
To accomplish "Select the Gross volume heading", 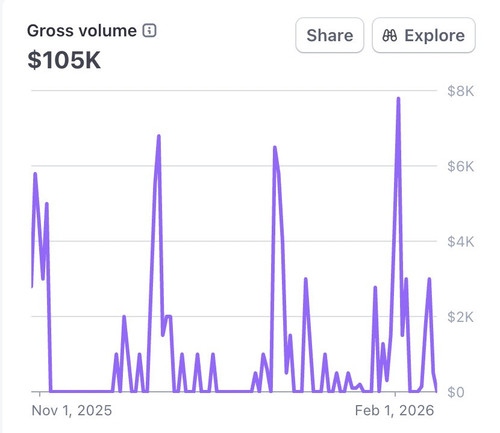I will 82,31.
